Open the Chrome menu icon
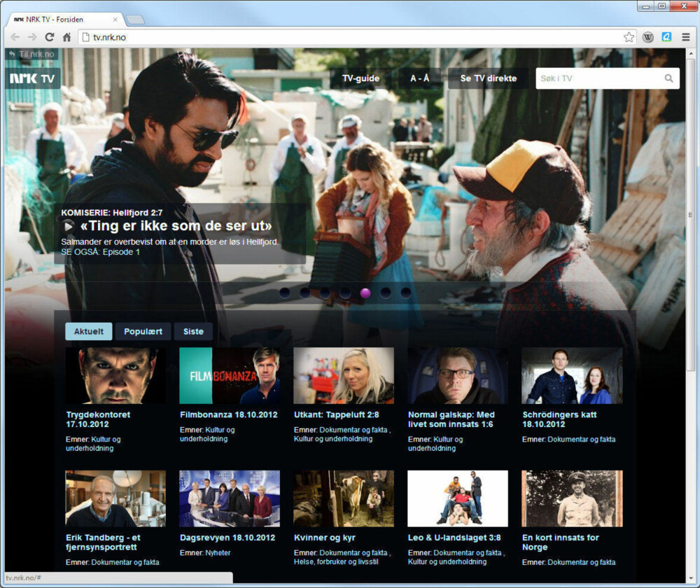 pyautogui.click(x=686, y=37)
